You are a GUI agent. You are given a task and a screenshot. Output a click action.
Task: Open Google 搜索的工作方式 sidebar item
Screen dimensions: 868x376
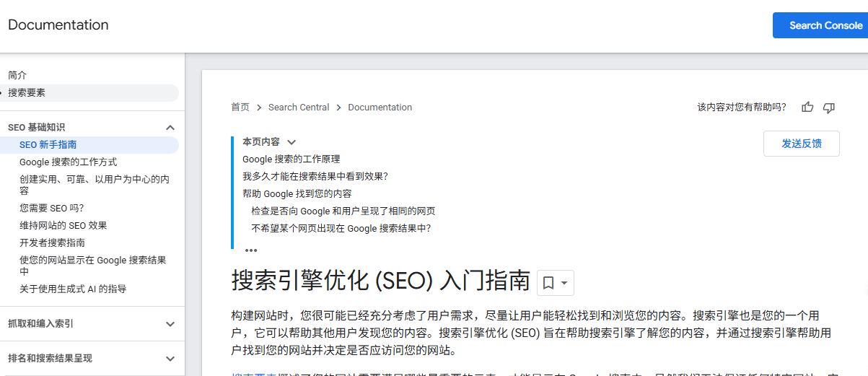tap(68, 162)
